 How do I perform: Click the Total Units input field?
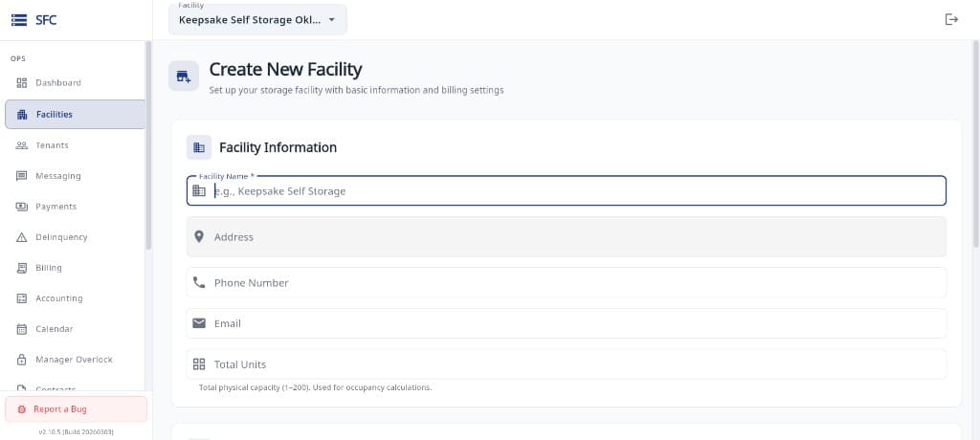pos(567,364)
